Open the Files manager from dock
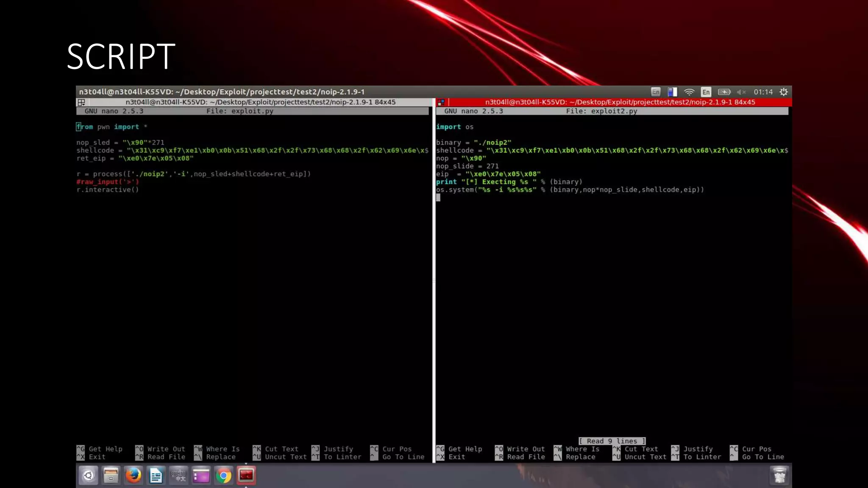The height and width of the screenshot is (488, 868). point(111,476)
